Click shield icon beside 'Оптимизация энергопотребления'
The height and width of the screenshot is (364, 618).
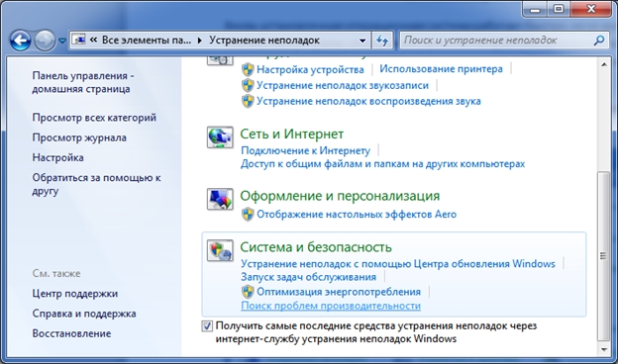point(248,292)
